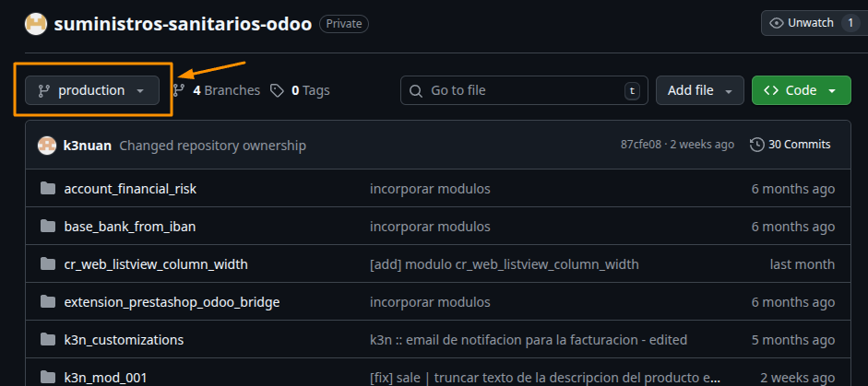Open the k3n email de notifacion commit message

pos(528,340)
